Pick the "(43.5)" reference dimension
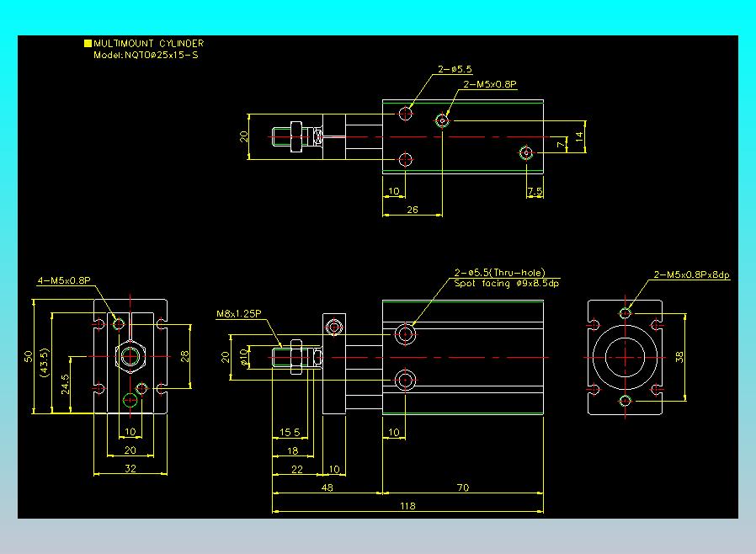The image size is (756, 554). [x=45, y=362]
